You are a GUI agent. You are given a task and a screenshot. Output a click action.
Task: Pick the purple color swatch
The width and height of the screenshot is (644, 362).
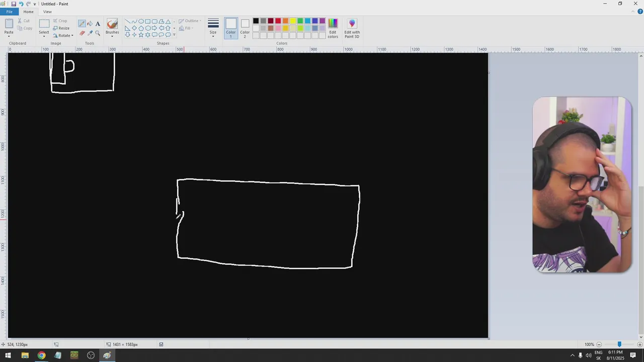[x=323, y=21]
